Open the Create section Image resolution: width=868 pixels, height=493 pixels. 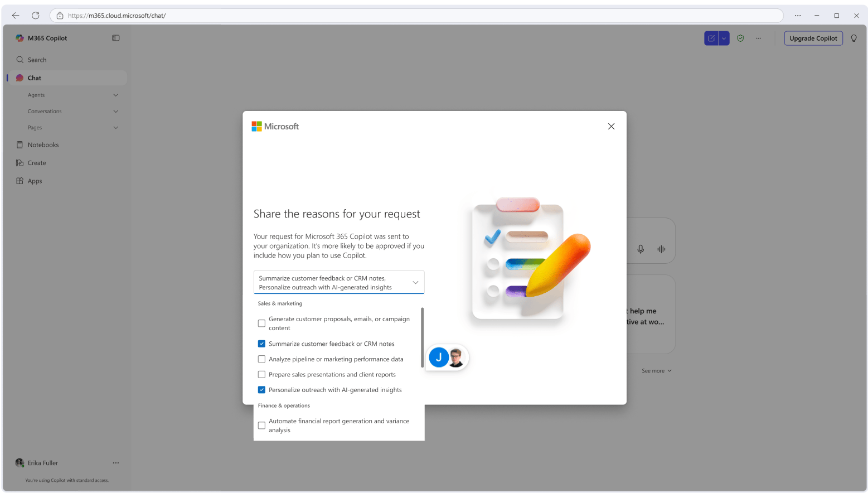36,162
